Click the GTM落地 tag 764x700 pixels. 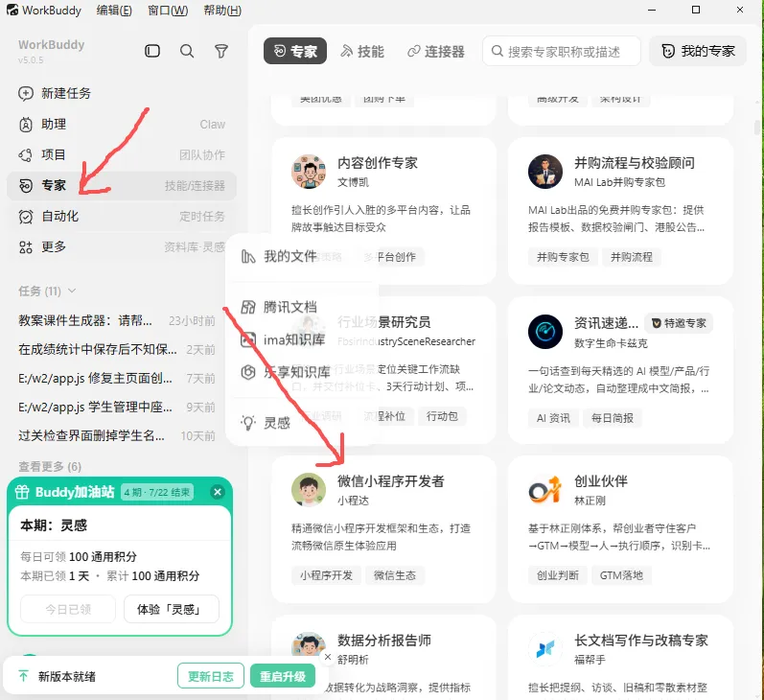(621, 575)
